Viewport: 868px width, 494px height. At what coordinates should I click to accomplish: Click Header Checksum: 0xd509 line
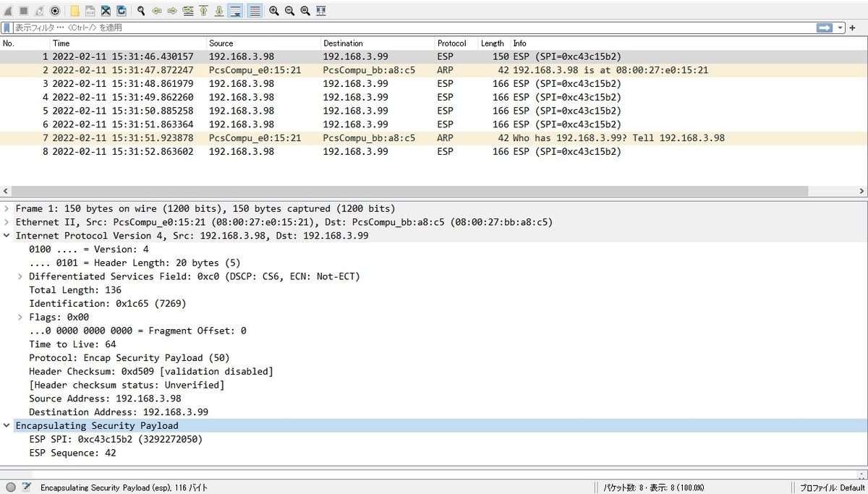[x=151, y=371]
